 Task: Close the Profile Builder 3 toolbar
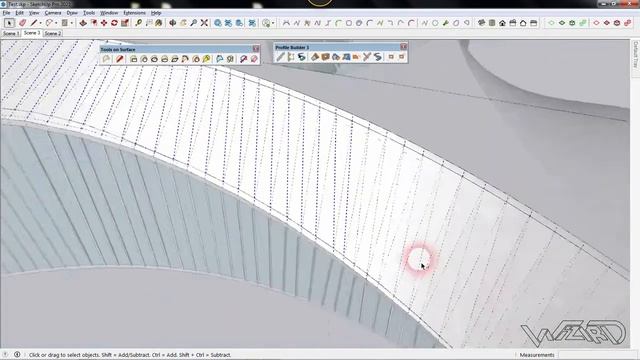(x=403, y=47)
